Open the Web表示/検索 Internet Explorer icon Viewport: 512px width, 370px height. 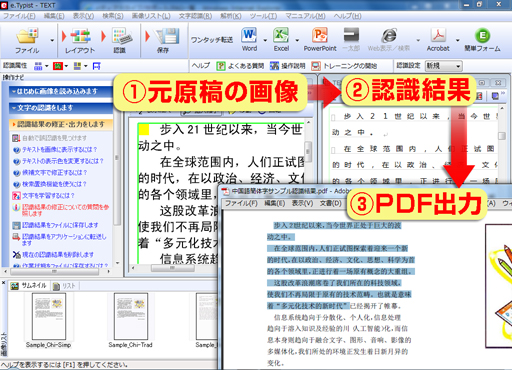coord(389,35)
